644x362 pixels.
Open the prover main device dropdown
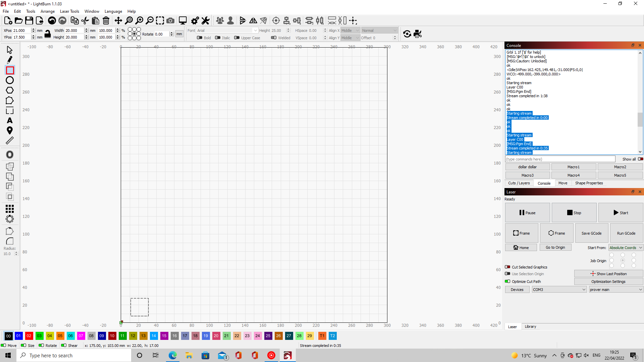click(616, 290)
